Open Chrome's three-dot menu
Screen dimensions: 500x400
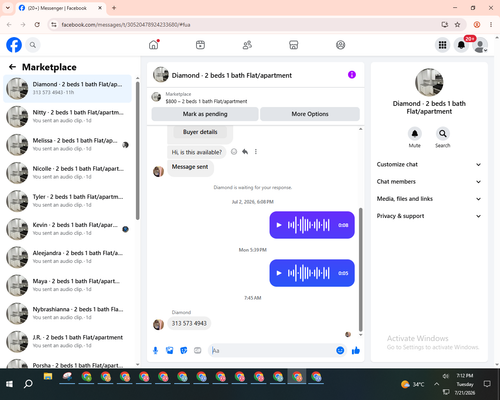click(x=491, y=25)
